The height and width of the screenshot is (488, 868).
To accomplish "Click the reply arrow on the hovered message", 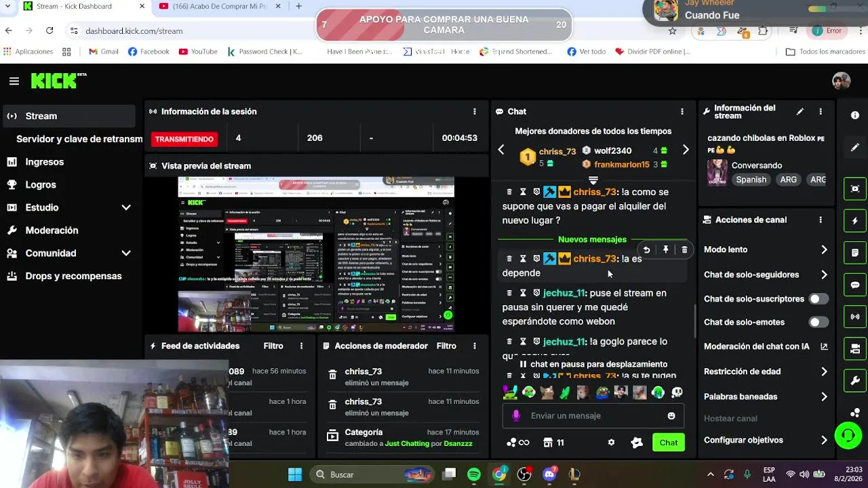I will (647, 250).
